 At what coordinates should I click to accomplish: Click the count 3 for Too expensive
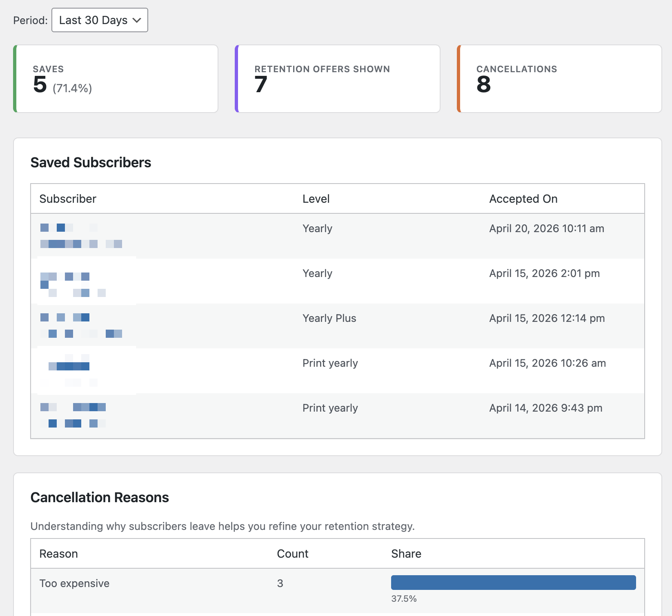280,583
